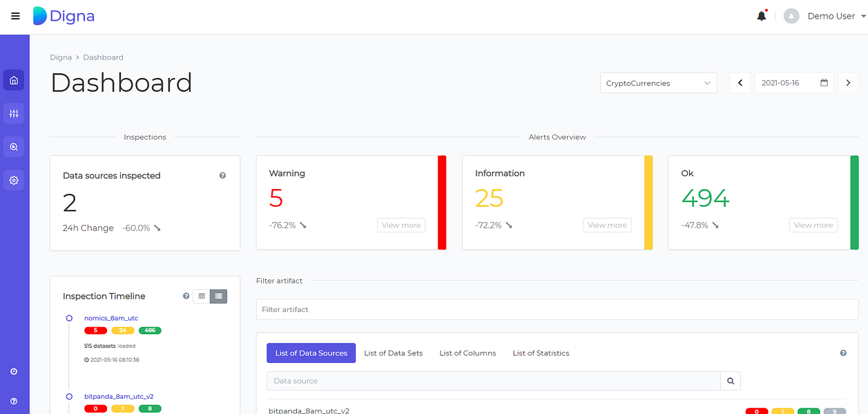868x414 pixels.
Task: Keep list view active in Inspection Timeline
Action: (x=219, y=296)
